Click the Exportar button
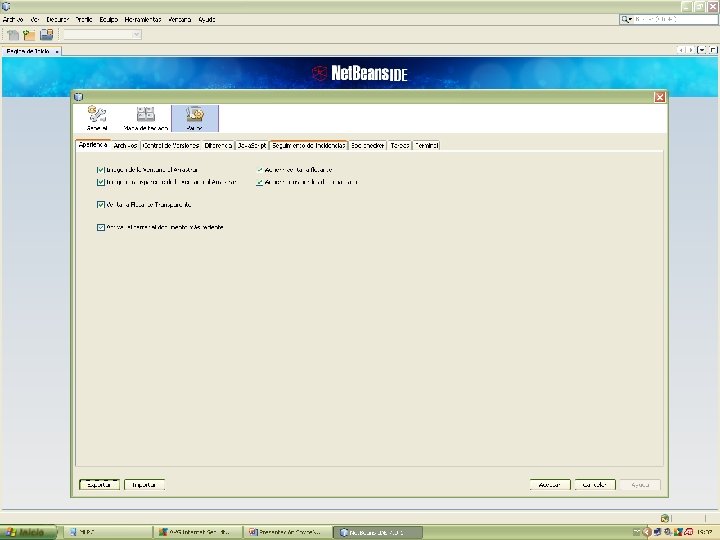The height and width of the screenshot is (540, 720). click(x=99, y=485)
